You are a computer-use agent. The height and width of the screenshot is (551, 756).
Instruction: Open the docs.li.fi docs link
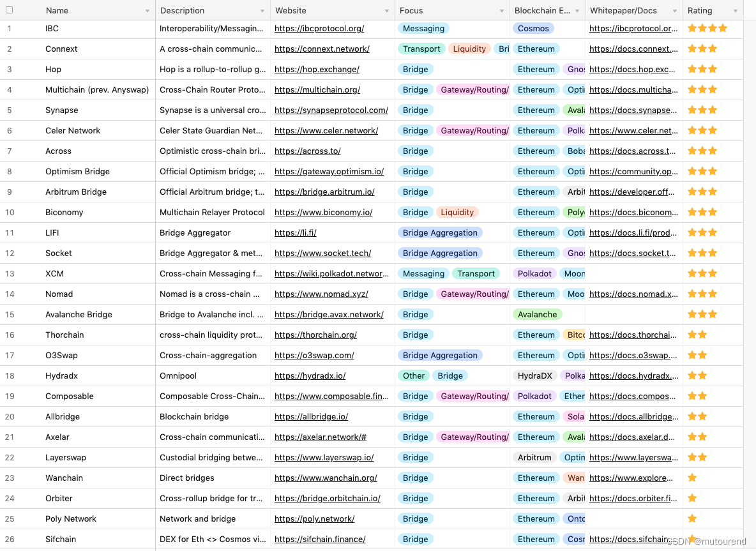pyautogui.click(x=633, y=233)
